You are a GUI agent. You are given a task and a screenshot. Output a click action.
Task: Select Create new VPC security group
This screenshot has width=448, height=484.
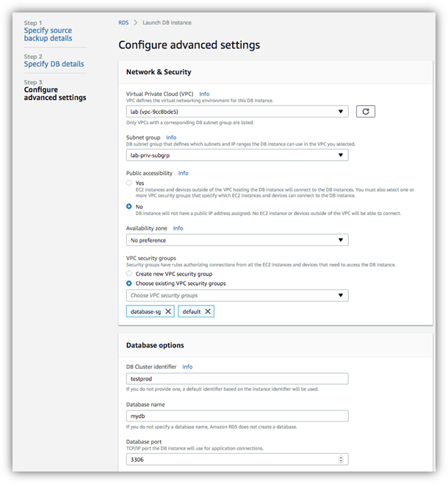[129, 273]
